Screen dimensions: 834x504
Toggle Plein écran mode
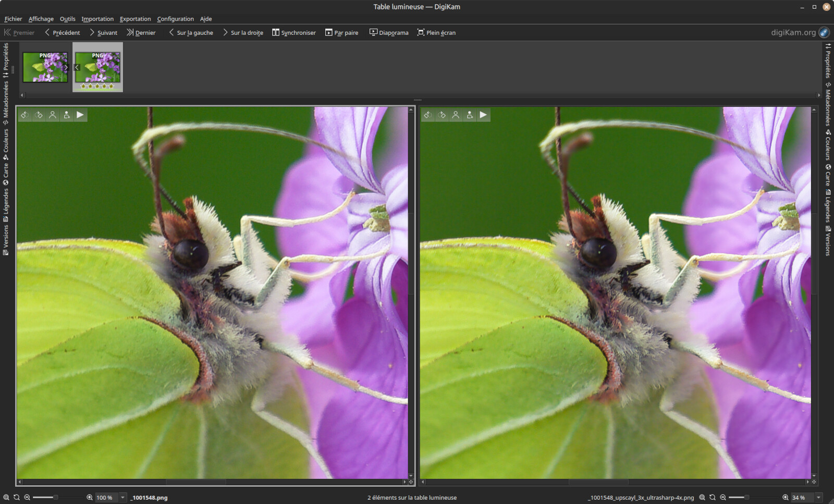coord(436,32)
